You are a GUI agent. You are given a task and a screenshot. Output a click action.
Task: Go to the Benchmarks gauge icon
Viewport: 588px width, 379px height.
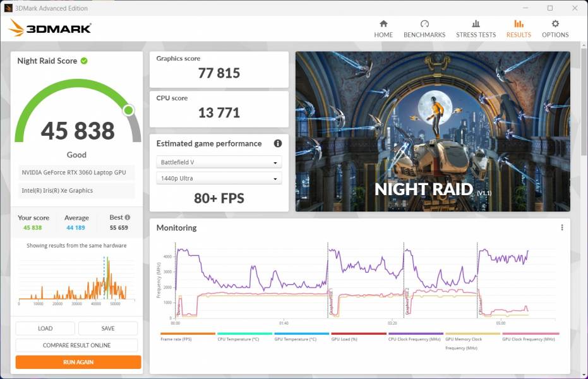(x=424, y=24)
